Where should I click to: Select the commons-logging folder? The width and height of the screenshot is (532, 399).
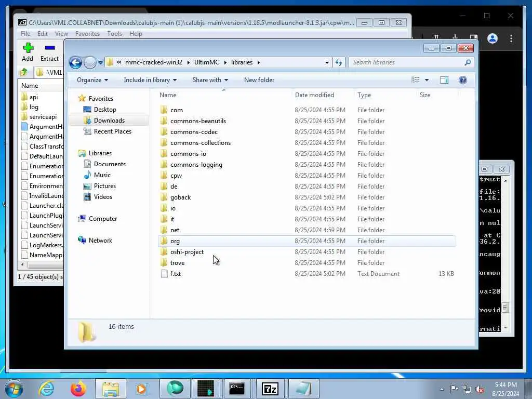(196, 165)
